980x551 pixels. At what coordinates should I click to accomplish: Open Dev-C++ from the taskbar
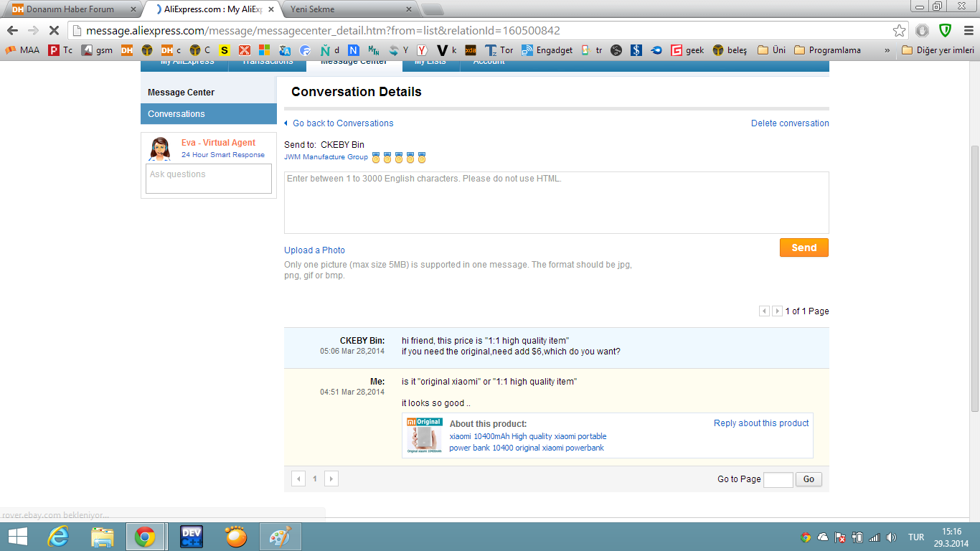tap(192, 537)
